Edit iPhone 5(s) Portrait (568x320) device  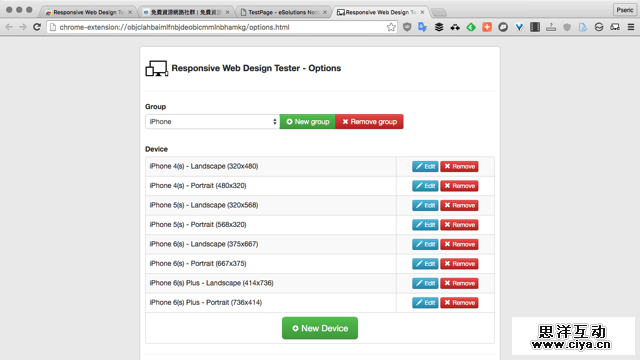[x=425, y=225]
